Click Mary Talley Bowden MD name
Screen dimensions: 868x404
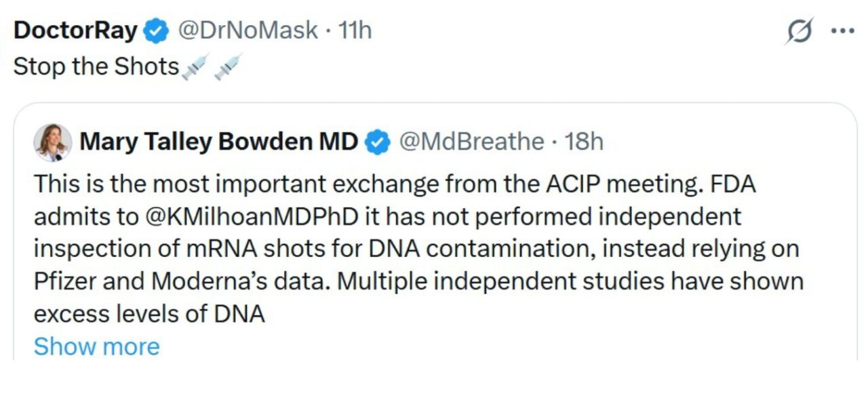[x=218, y=142]
